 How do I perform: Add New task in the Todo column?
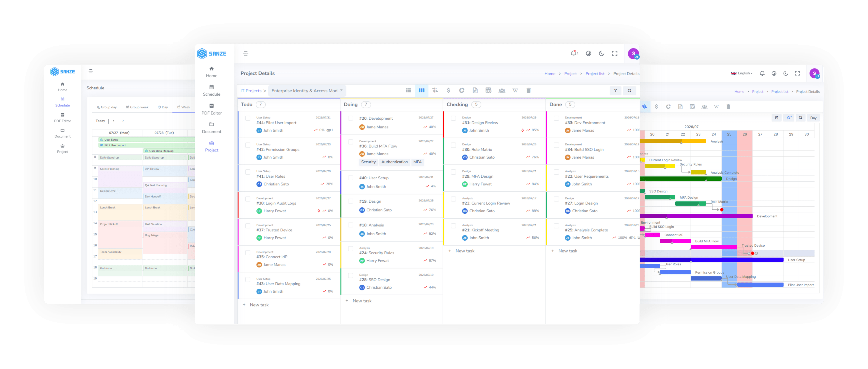(x=256, y=305)
